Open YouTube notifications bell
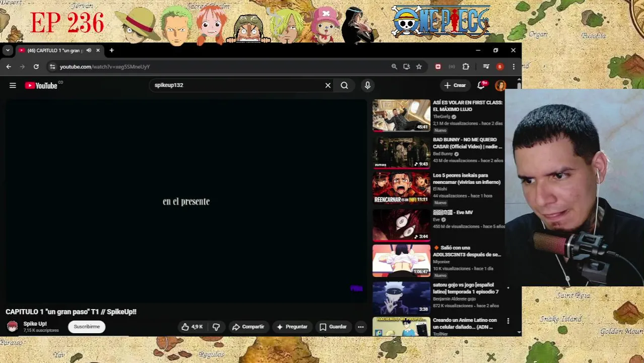Image resolution: width=644 pixels, height=363 pixels. click(x=481, y=85)
